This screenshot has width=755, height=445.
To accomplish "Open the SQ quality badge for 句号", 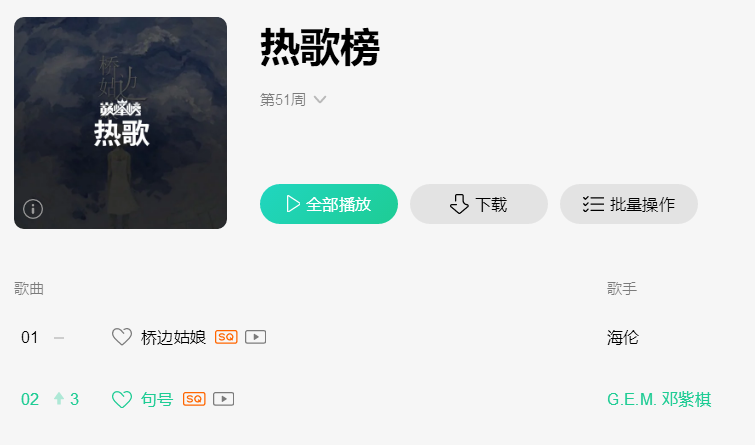I will pos(194,399).
